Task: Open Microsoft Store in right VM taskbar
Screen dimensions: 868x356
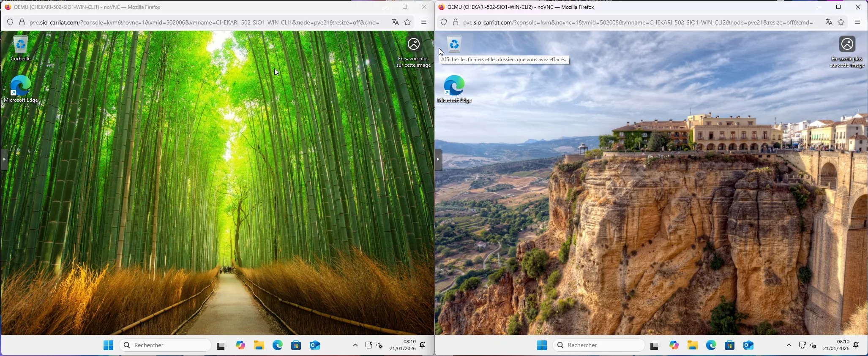Action: [x=729, y=345]
